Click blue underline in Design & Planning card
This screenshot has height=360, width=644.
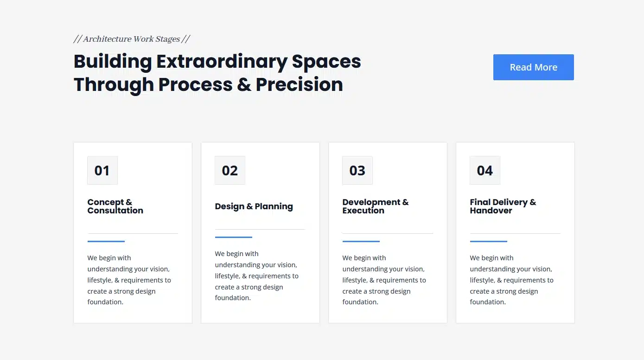click(234, 237)
